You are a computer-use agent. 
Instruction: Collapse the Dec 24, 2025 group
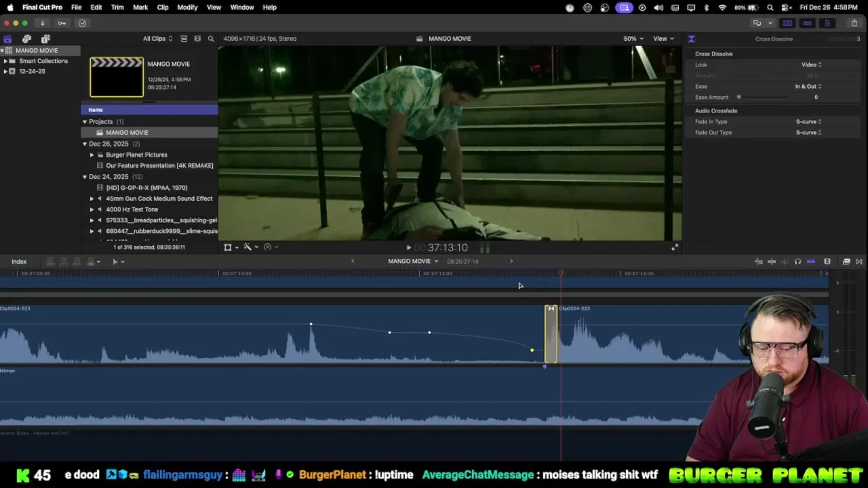pos(85,177)
